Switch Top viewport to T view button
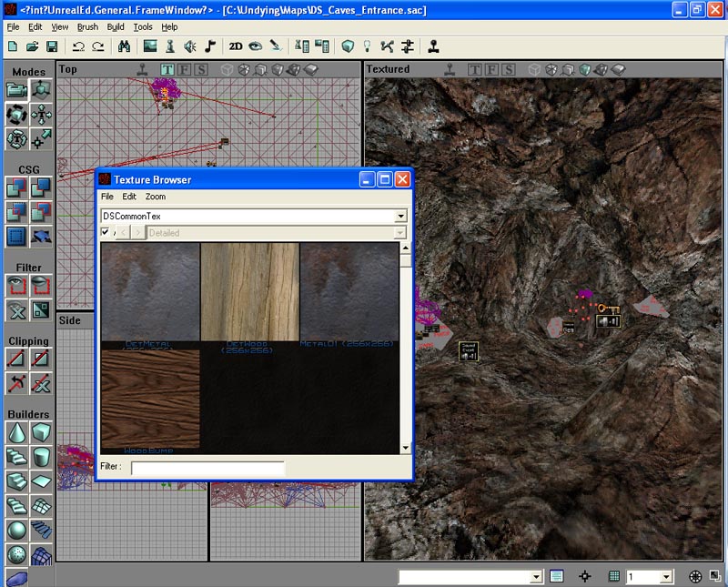This screenshot has width=728, height=587. pos(167,70)
